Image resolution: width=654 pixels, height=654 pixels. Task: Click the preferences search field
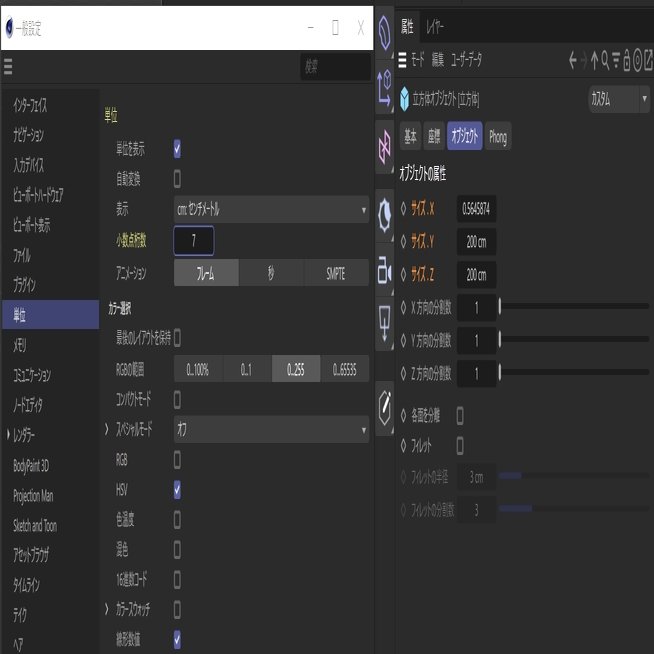[335, 66]
